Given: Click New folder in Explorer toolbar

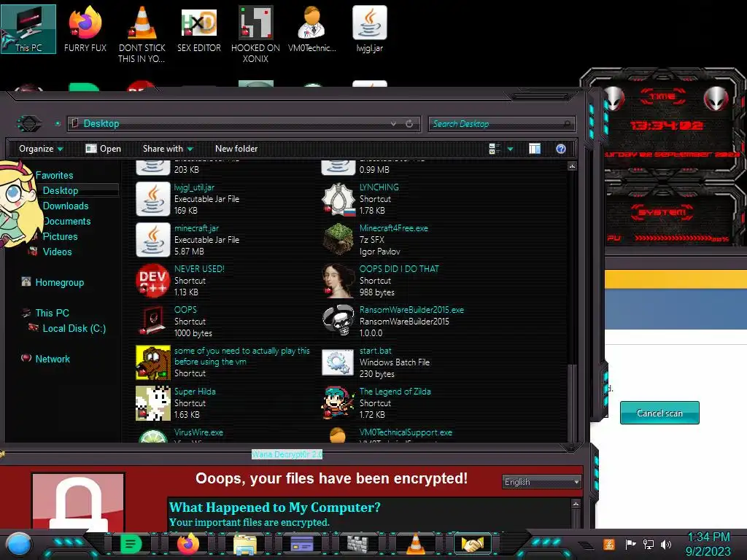Looking at the screenshot, I should tap(236, 149).
